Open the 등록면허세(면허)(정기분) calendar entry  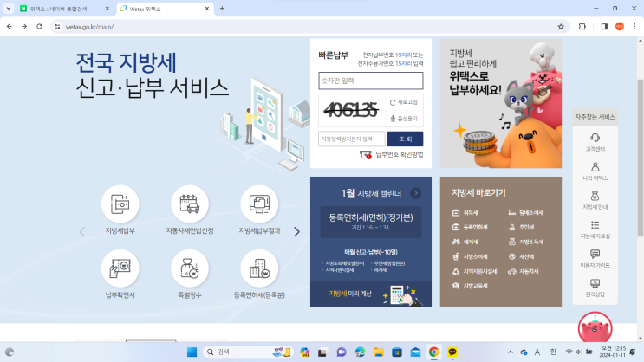[370, 222]
